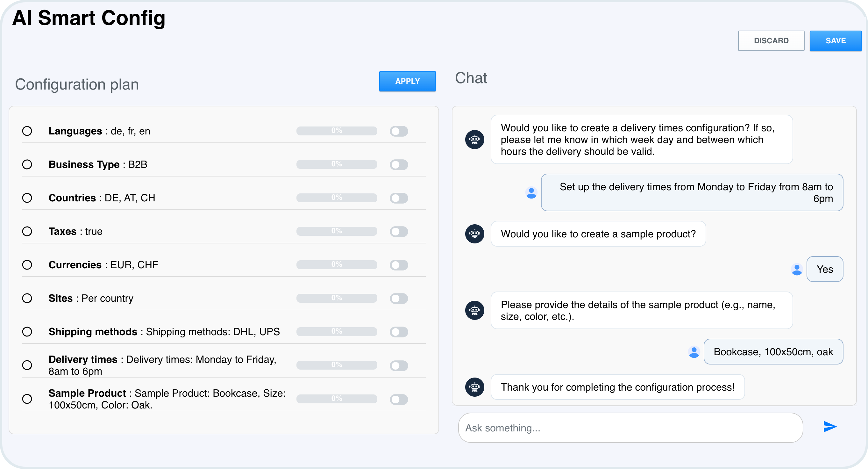Click bot avatar beside delivery times question
Screen dimensions: 868x469
pos(474,140)
